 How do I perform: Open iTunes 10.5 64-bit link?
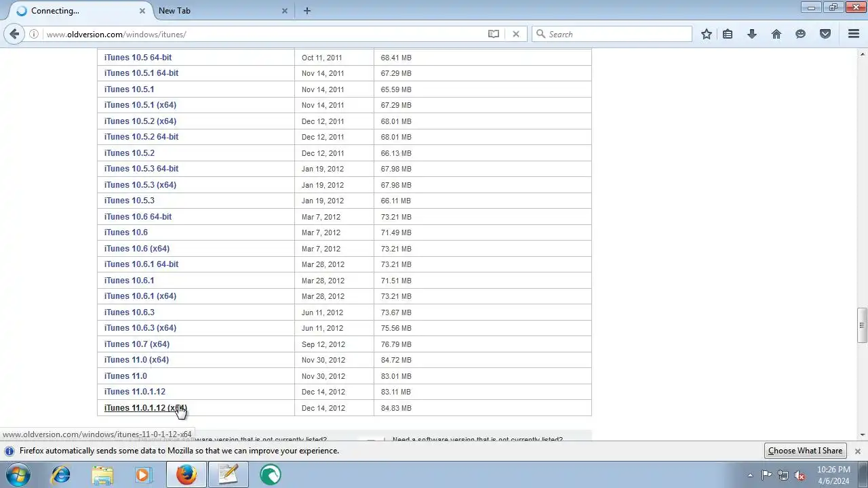pyautogui.click(x=138, y=58)
